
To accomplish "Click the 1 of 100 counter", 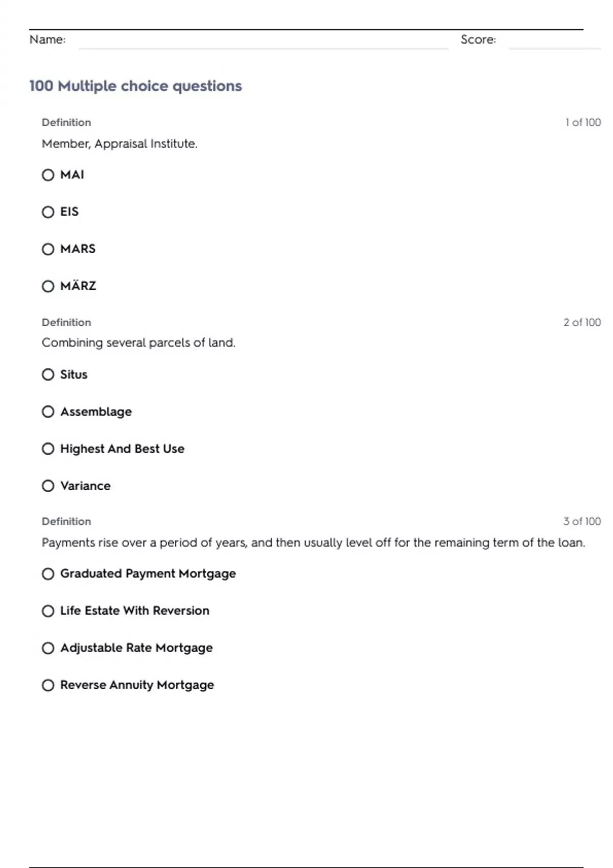I will click(583, 123).
